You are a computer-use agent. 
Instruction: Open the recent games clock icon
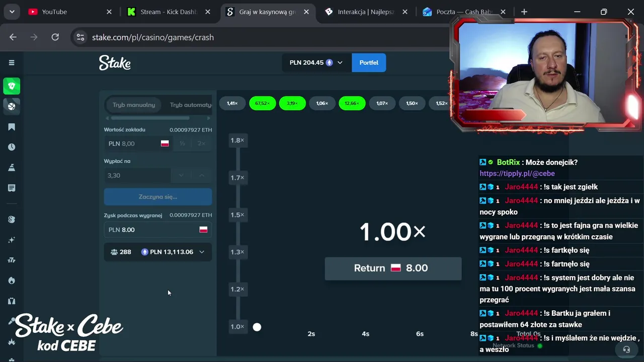pyautogui.click(x=12, y=147)
